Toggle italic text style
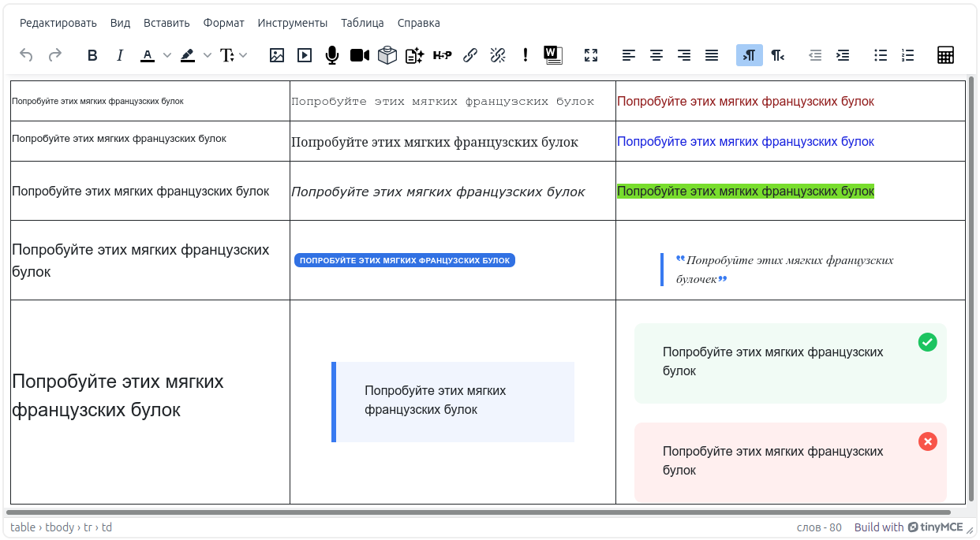Viewport: 980px width, 540px height. tap(120, 55)
